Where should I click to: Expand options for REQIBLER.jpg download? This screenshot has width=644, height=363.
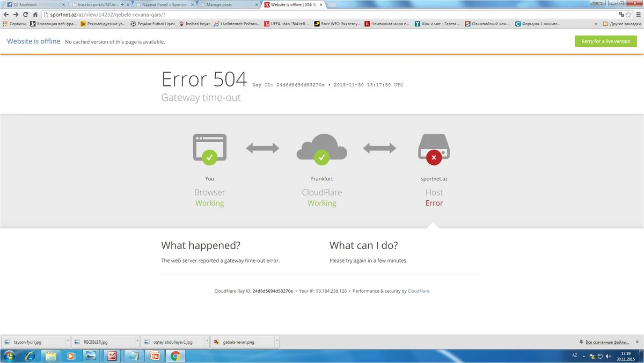pos(136,342)
